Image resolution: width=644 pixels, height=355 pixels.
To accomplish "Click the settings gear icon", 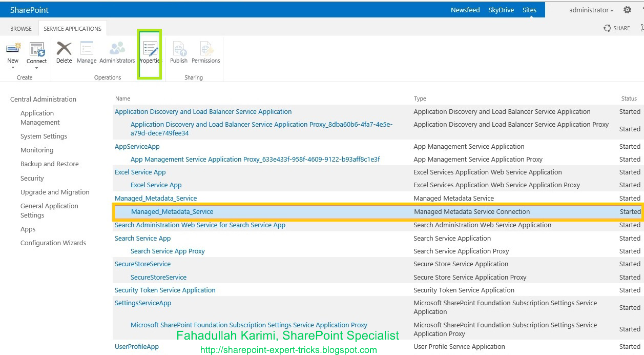I will pos(627,10).
